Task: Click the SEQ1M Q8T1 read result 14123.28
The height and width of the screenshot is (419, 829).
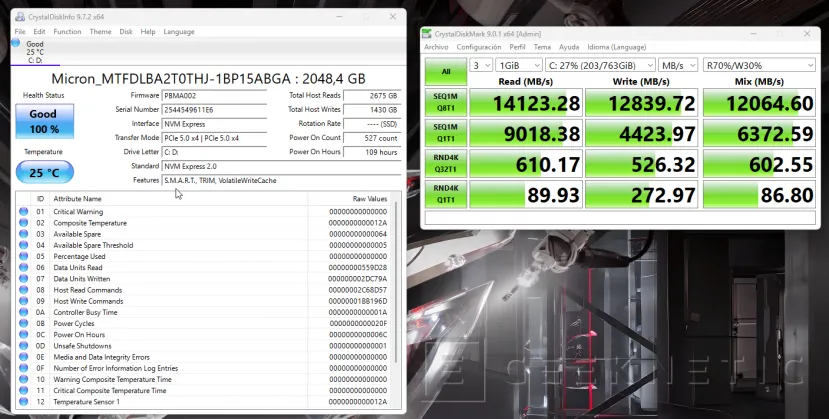Action: pos(526,103)
